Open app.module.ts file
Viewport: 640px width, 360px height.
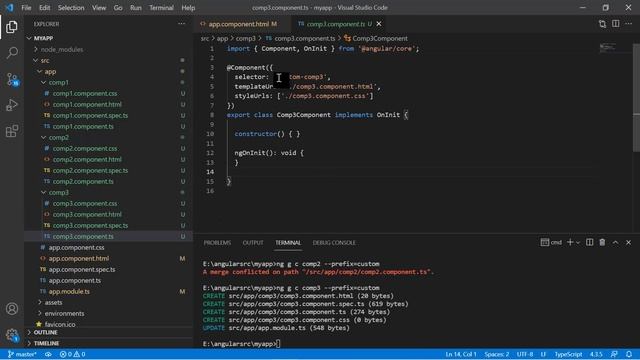[x=69, y=291]
